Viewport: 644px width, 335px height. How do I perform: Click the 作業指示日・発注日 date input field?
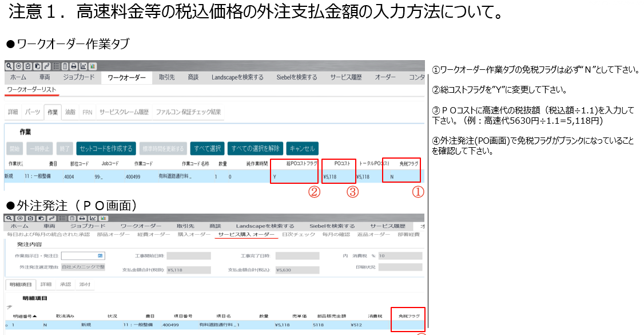(79, 256)
